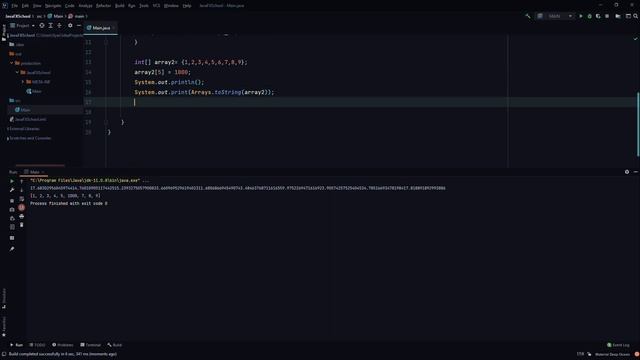This screenshot has height=360, width=640.
Task: Run the program with the top-toolbar play icon
Action: (x=581, y=16)
